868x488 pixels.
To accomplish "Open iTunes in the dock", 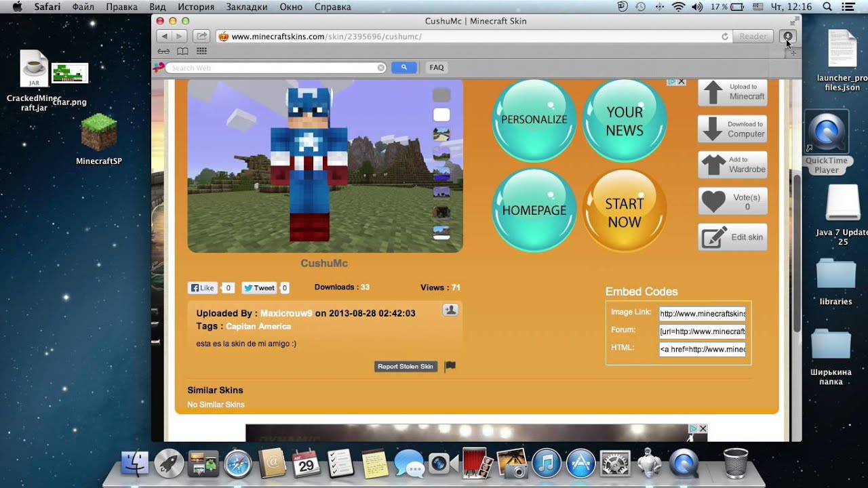I will (547, 464).
